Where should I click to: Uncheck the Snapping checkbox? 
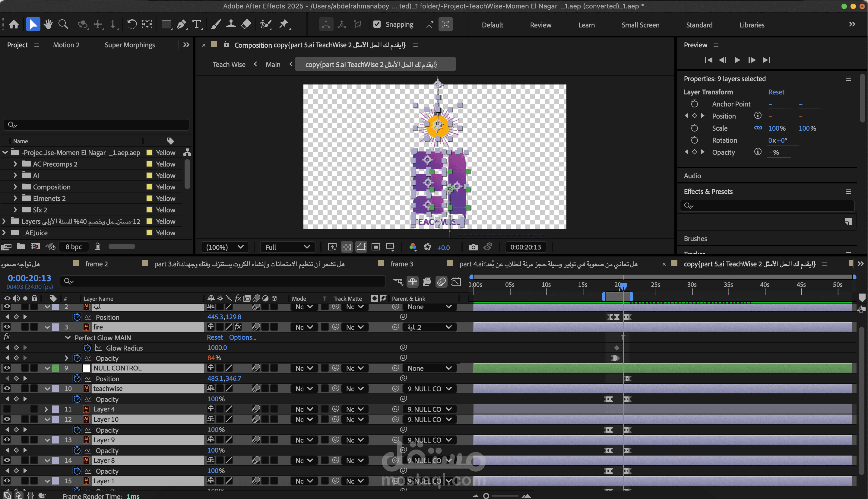click(377, 24)
